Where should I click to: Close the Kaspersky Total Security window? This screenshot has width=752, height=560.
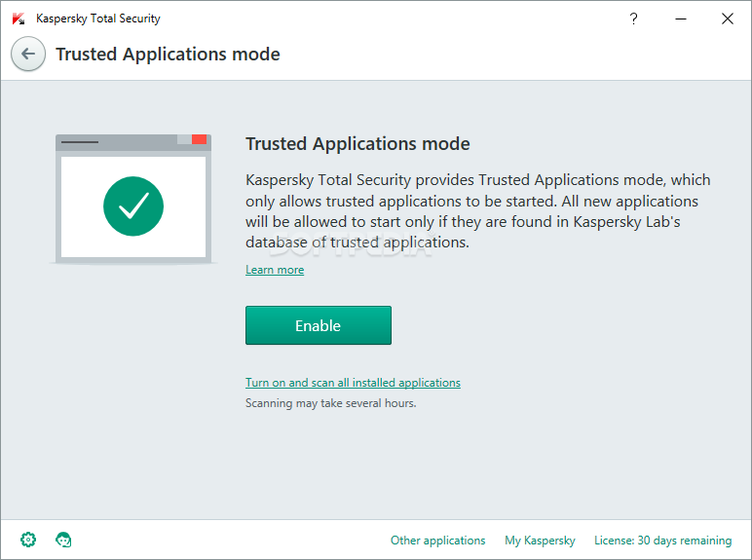click(727, 19)
